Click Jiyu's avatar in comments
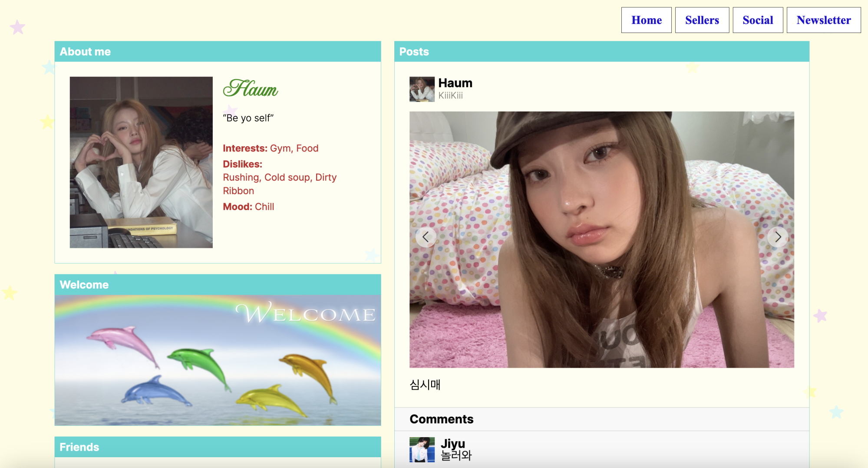This screenshot has width=868, height=468. 422,450
